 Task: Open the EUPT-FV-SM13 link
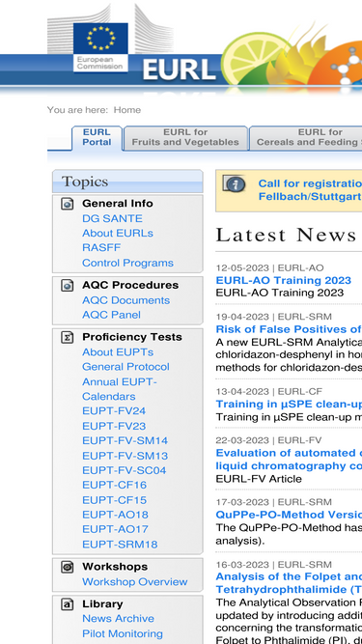pyautogui.click(x=125, y=457)
